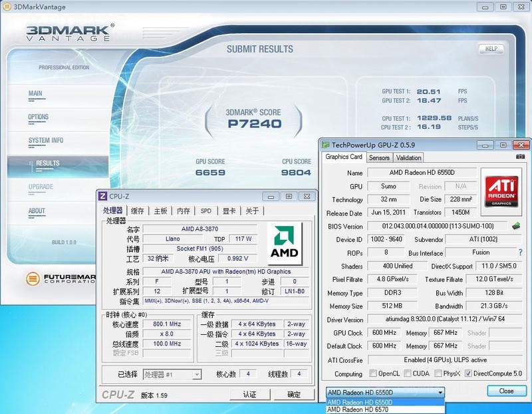532x414 pixels.
Task: Click the Texture Fillrate 12.0 GTexel/s value
Action: [x=494, y=279]
